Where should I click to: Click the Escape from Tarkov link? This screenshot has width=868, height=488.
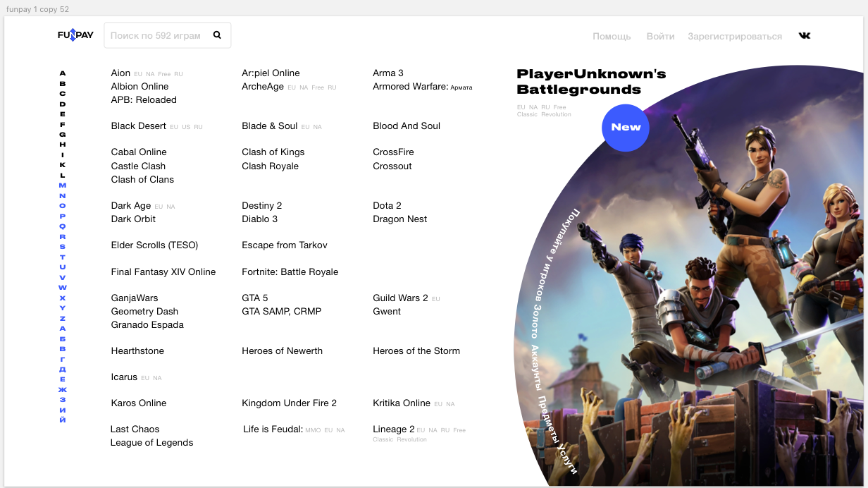[x=284, y=245]
